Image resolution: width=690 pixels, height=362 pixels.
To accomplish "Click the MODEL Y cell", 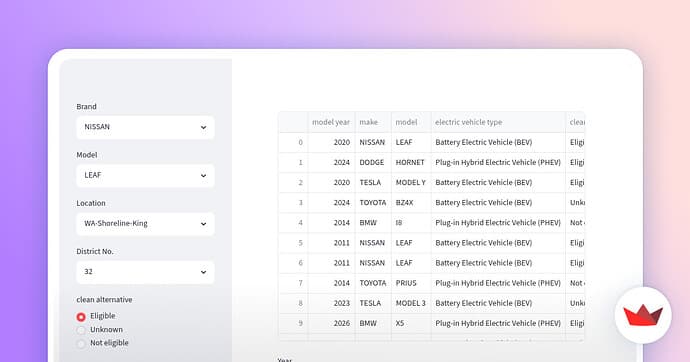I will click(411, 183).
